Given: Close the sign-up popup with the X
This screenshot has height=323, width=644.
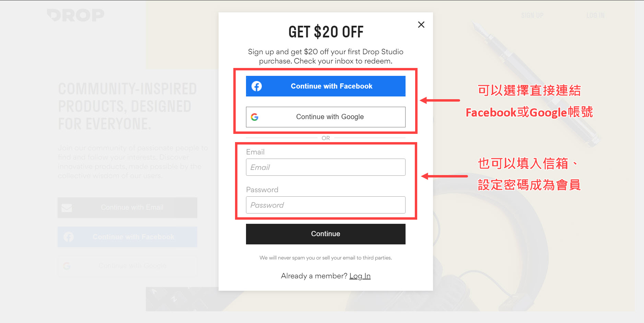Looking at the screenshot, I should point(421,25).
